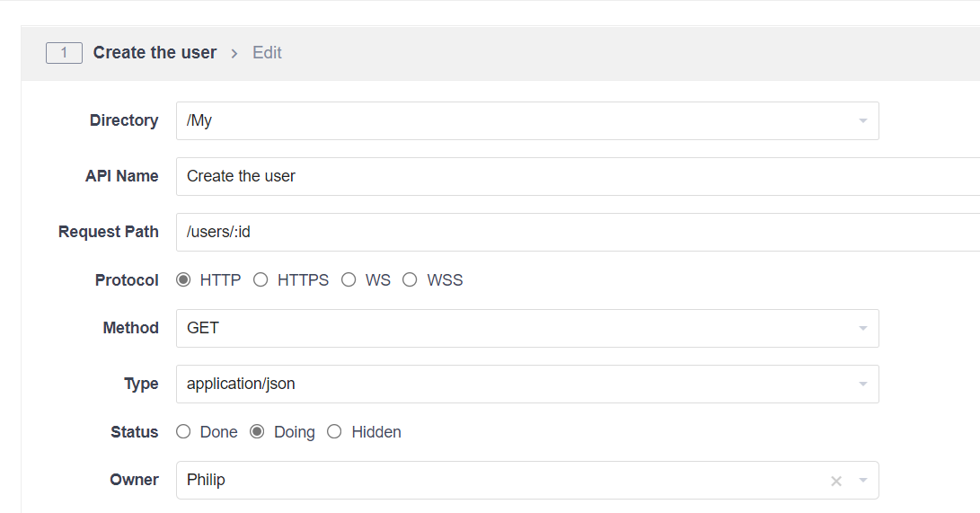Open the Directory field showing /My
The image size is (980, 513).
click(x=503, y=121)
